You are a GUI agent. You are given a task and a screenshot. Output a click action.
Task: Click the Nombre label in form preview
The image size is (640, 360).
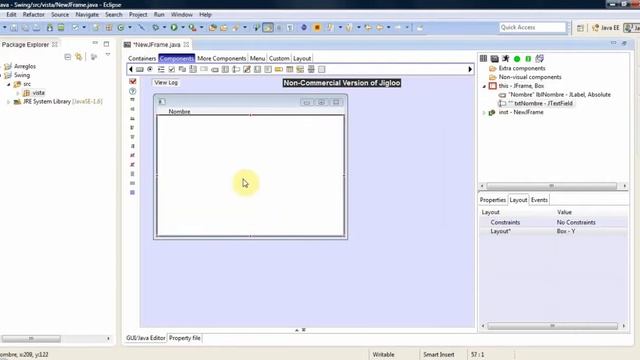[179, 111]
